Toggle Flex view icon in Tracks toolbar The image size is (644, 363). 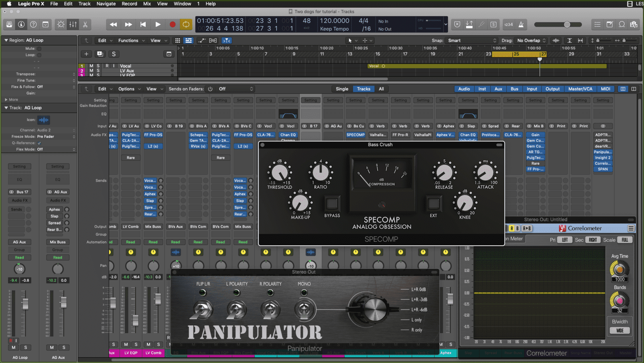click(x=213, y=41)
